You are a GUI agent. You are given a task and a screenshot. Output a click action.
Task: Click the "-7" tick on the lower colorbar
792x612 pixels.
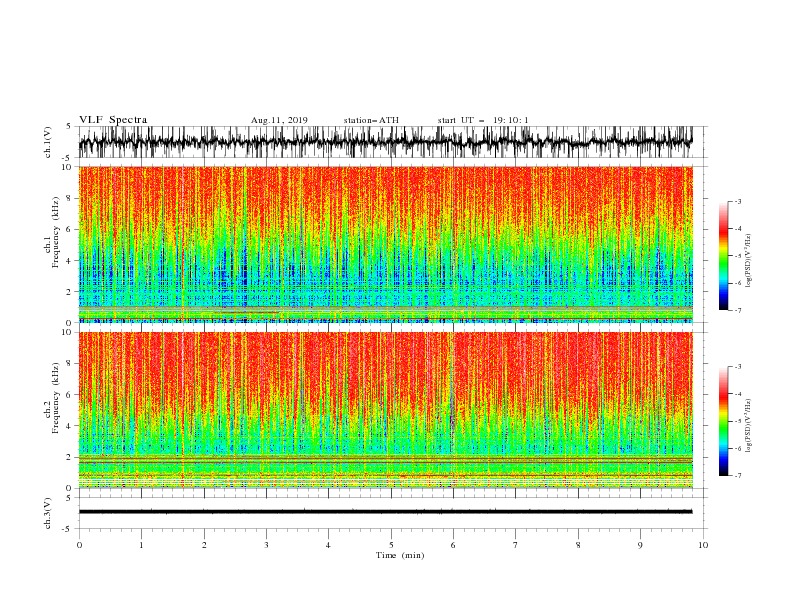(737, 475)
